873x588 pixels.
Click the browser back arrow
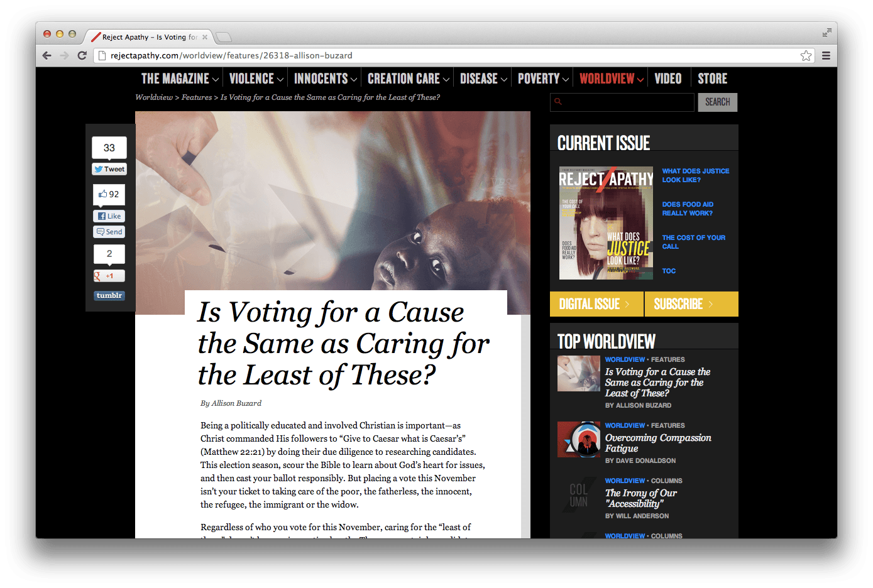(x=47, y=55)
